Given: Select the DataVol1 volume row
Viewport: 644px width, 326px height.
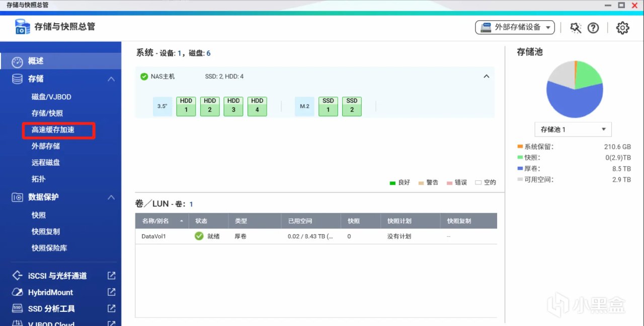Looking at the screenshot, I should pyautogui.click(x=316, y=236).
